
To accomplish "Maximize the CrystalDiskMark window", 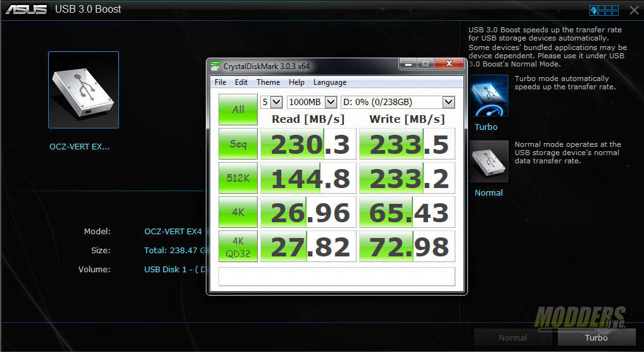I will pyautogui.click(x=426, y=64).
